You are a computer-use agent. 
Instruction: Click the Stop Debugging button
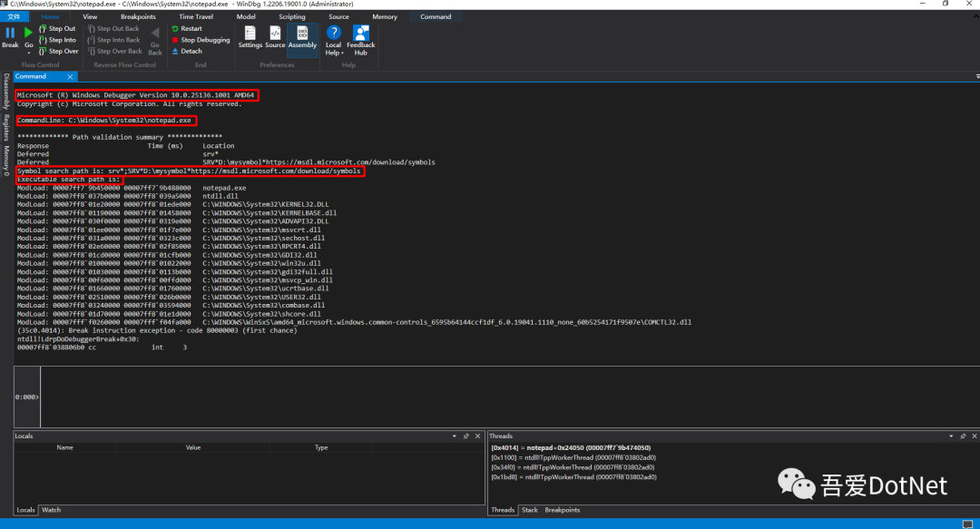tap(201, 40)
